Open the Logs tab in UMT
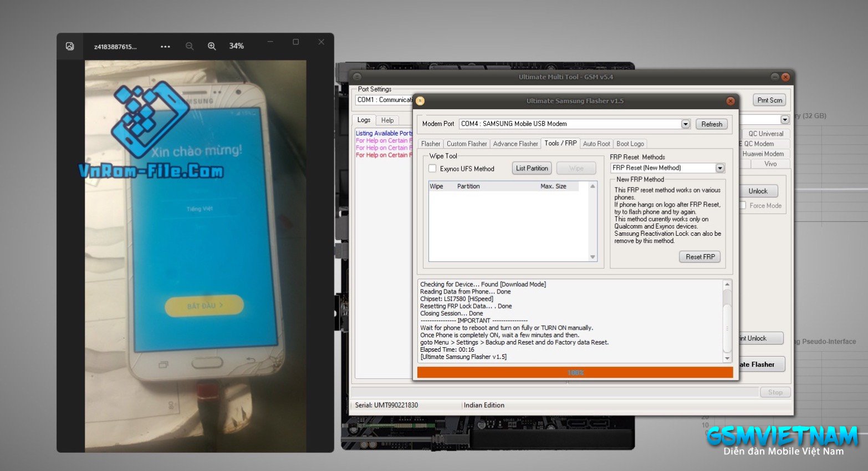868x471 pixels. (x=364, y=120)
